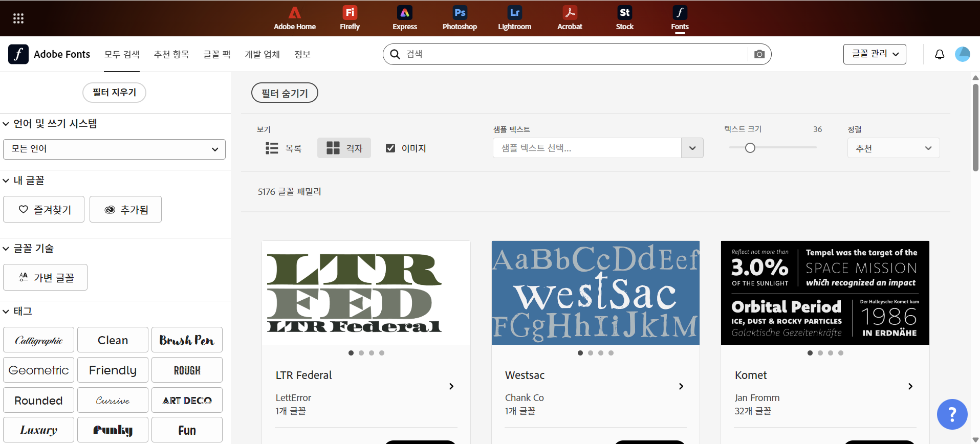Open Lightroom app icon

coord(514,18)
